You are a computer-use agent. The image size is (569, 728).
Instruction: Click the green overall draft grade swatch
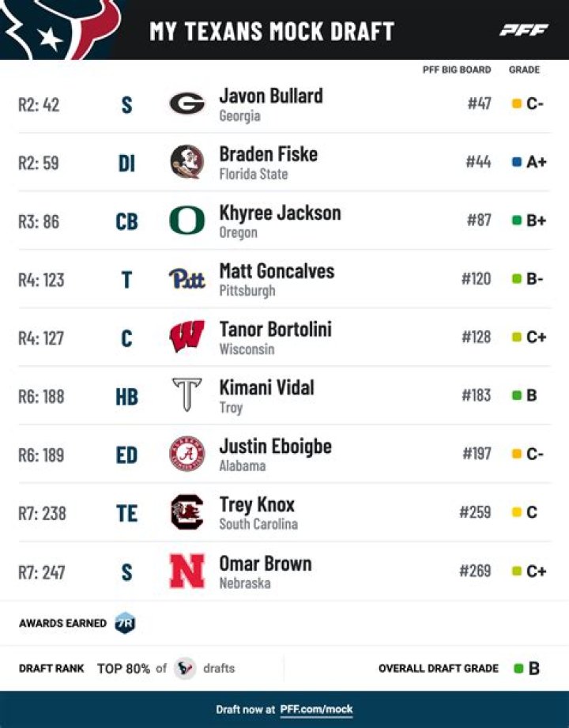pyautogui.click(x=518, y=668)
